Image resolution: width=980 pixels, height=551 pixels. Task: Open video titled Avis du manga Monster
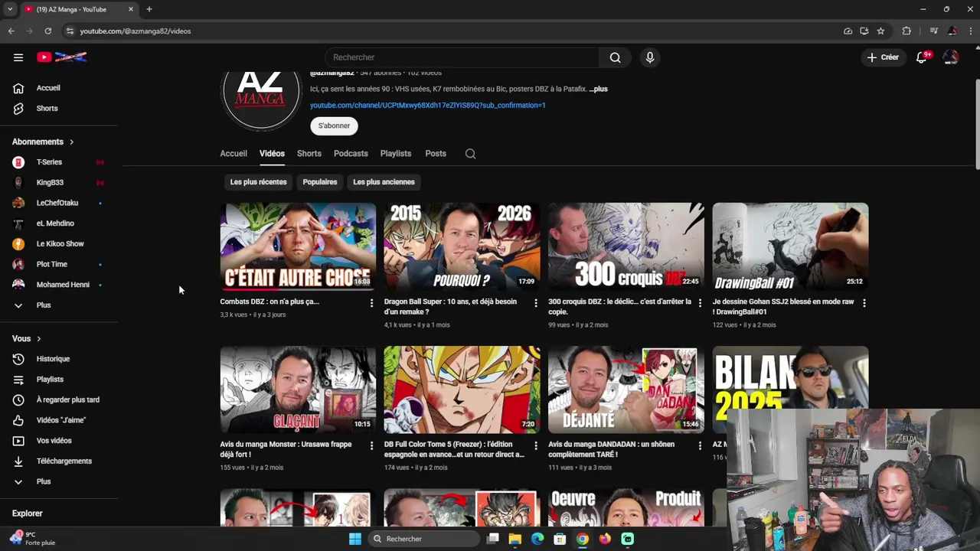click(286, 449)
